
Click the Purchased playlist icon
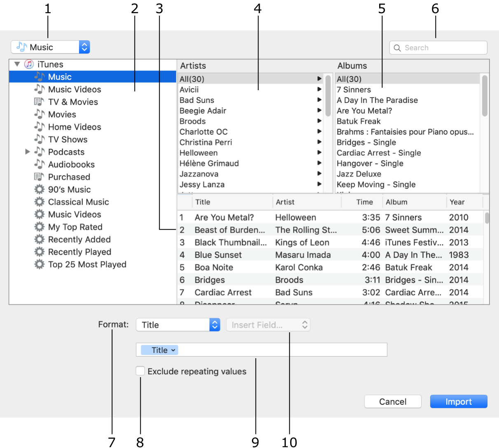pos(39,177)
